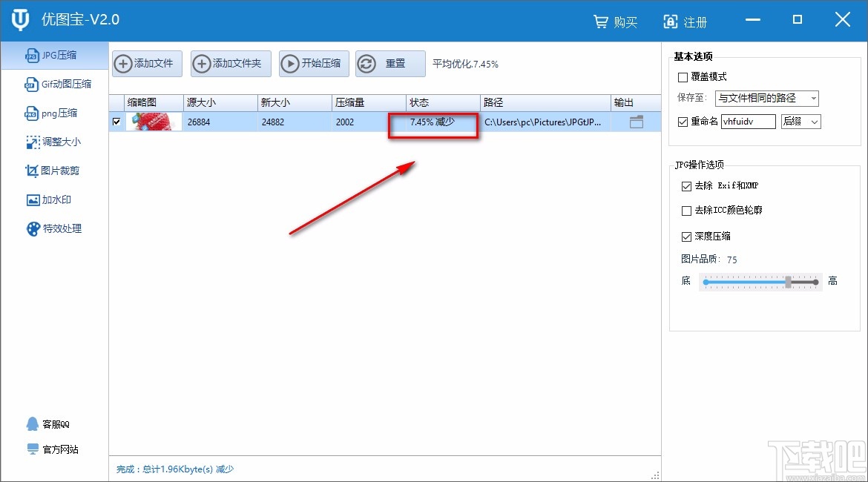The width and height of the screenshot is (868, 482).
Task: Switch to Gif动图压缩 mode
Action: point(58,84)
